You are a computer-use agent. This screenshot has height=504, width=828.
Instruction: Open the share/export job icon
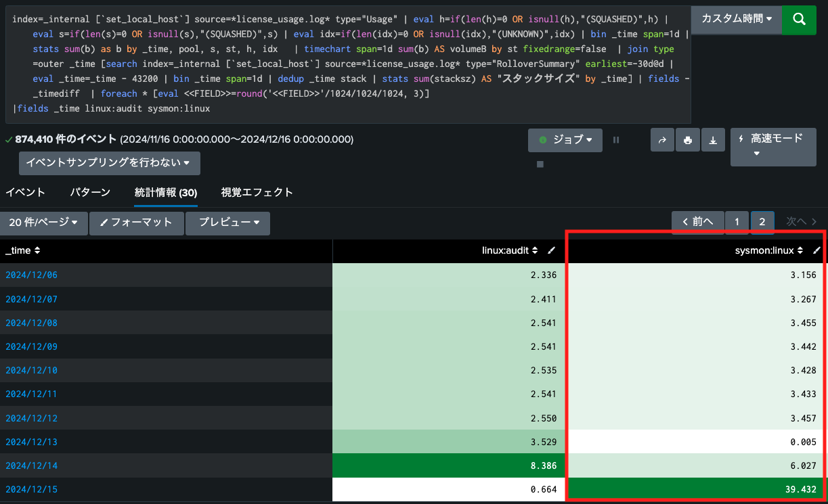[x=662, y=140]
